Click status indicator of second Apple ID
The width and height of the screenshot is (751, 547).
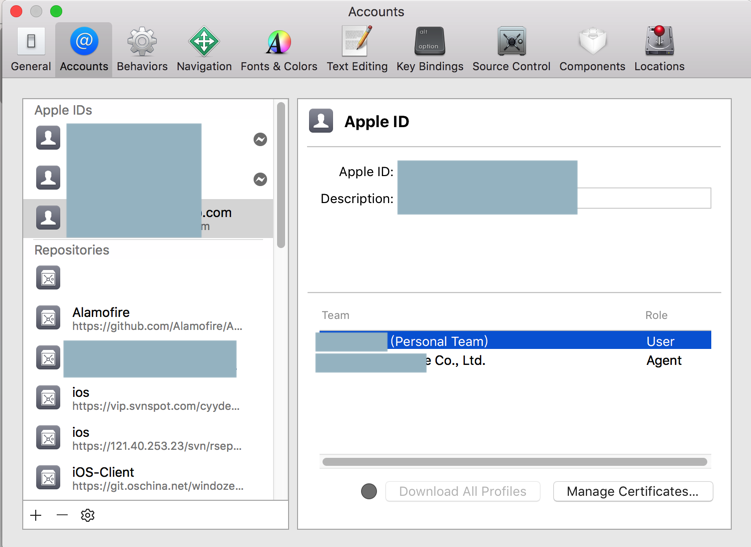[x=260, y=179]
